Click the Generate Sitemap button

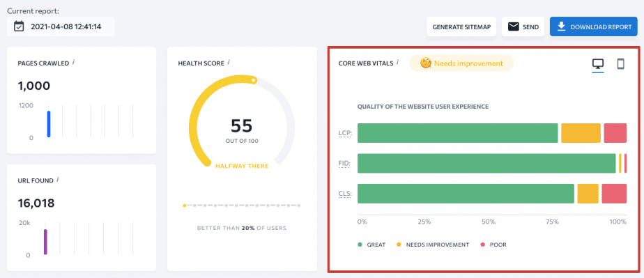(461, 26)
